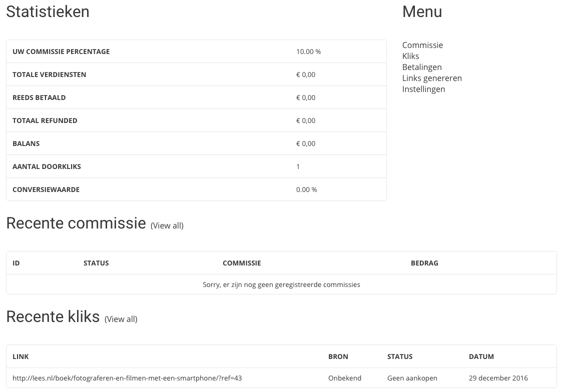
Task: Go to the Kliks menu page
Action: 410,56
